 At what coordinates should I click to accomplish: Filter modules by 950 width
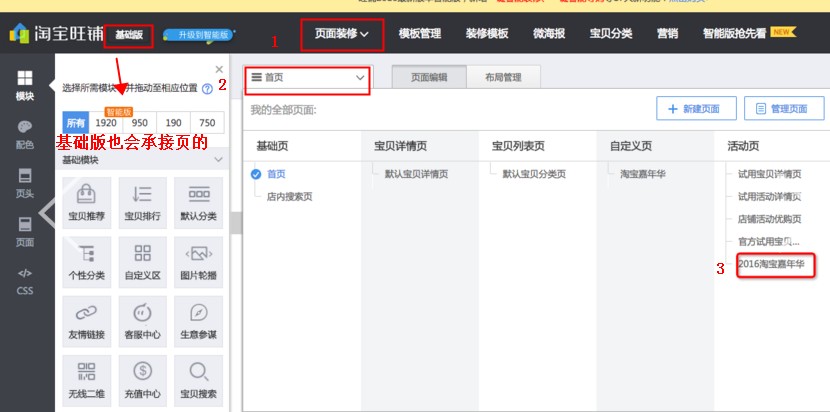140,123
